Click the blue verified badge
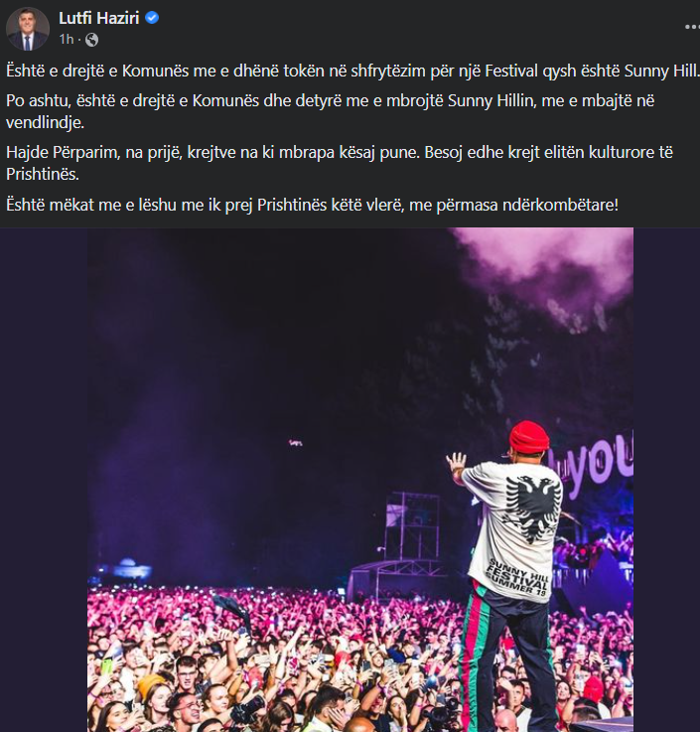 152,18
